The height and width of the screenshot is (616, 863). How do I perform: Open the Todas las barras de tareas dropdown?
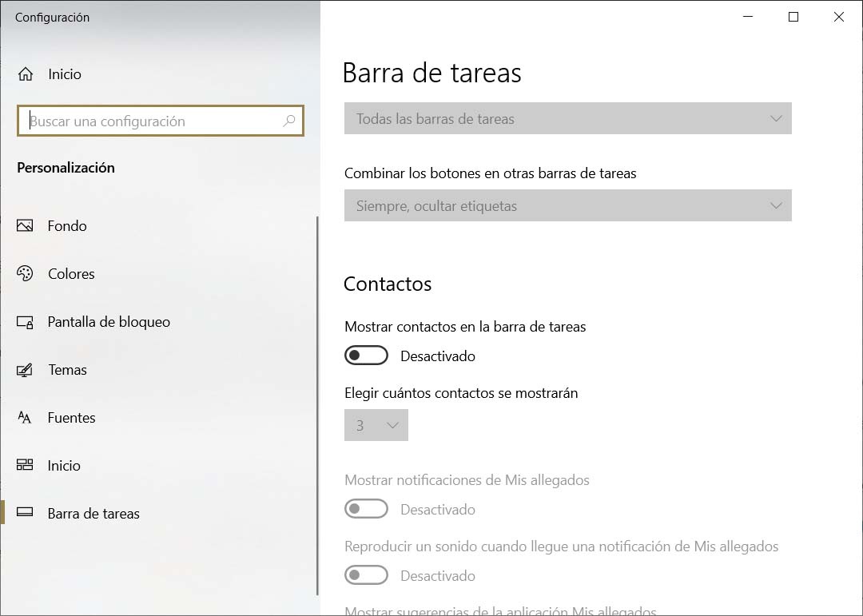567,118
